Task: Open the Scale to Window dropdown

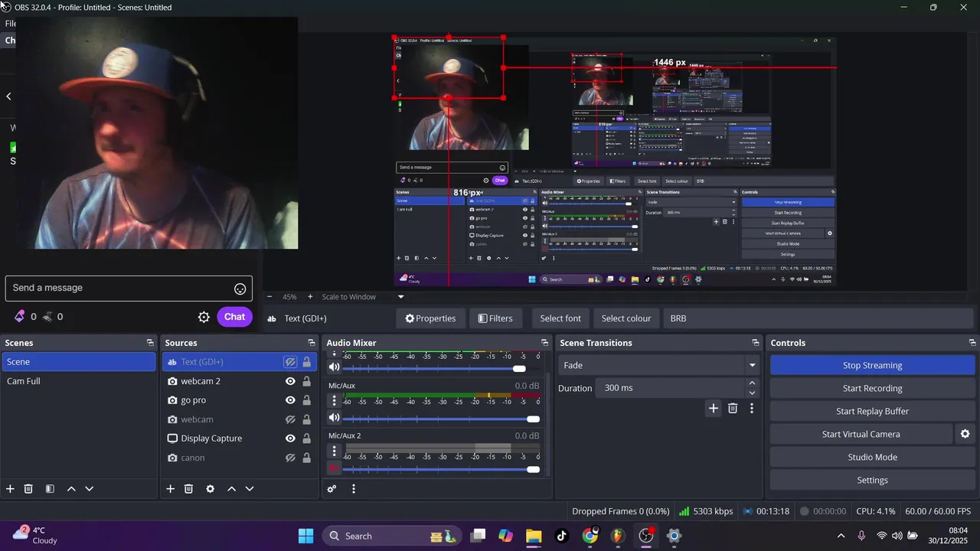Action: 362,297
